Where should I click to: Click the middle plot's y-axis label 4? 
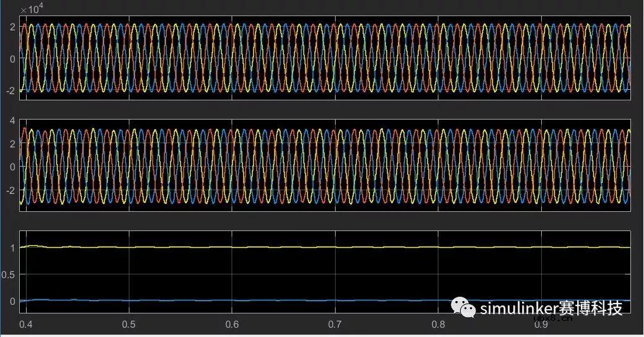click(x=12, y=120)
